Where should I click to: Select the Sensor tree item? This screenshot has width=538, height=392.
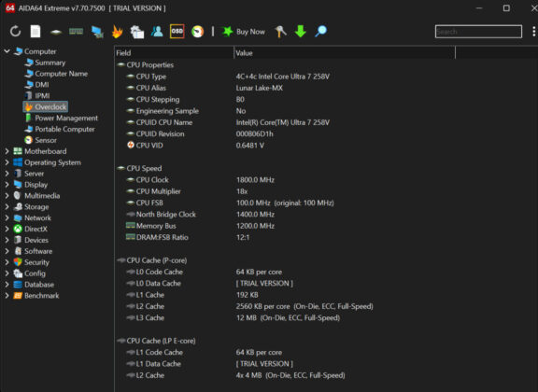[46, 140]
